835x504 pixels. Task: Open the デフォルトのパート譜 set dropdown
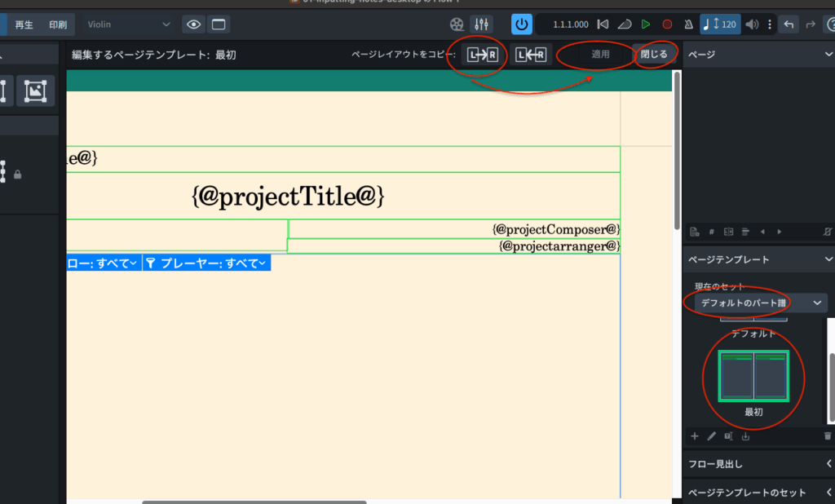[x=760, y=303]
